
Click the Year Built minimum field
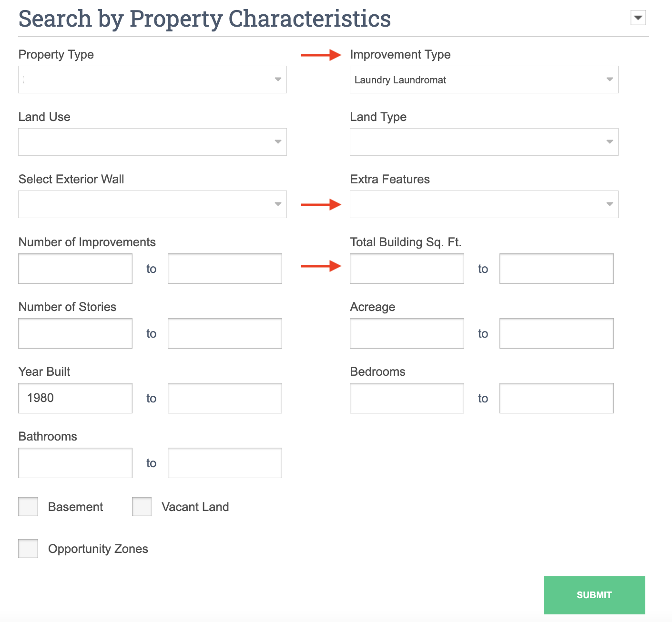(x=75, y=398)
